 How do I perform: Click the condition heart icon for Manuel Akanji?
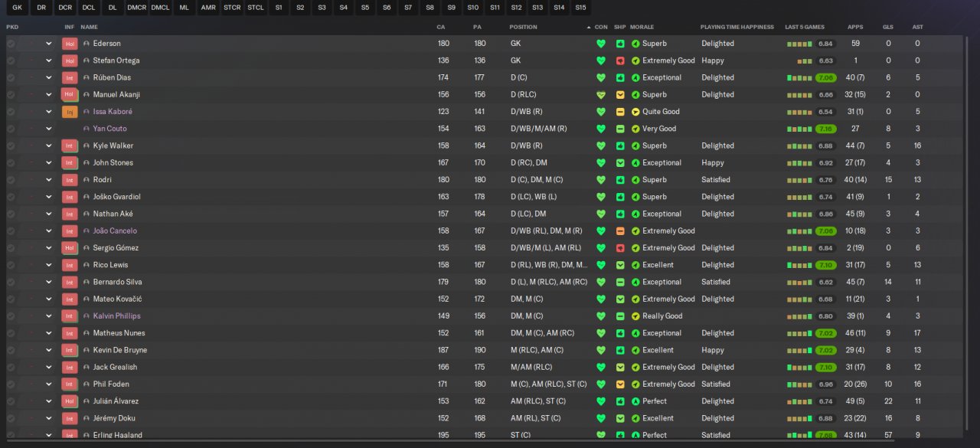[601, 95]
